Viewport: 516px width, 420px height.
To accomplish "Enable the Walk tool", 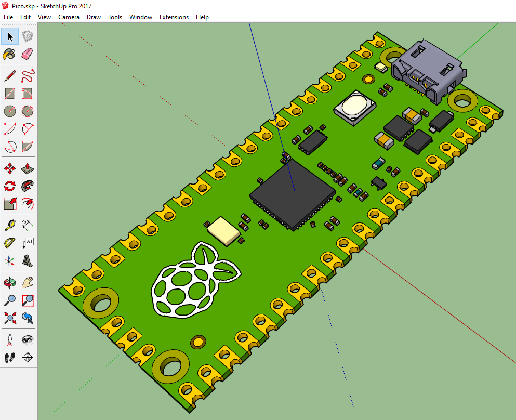I will point(9,357).
